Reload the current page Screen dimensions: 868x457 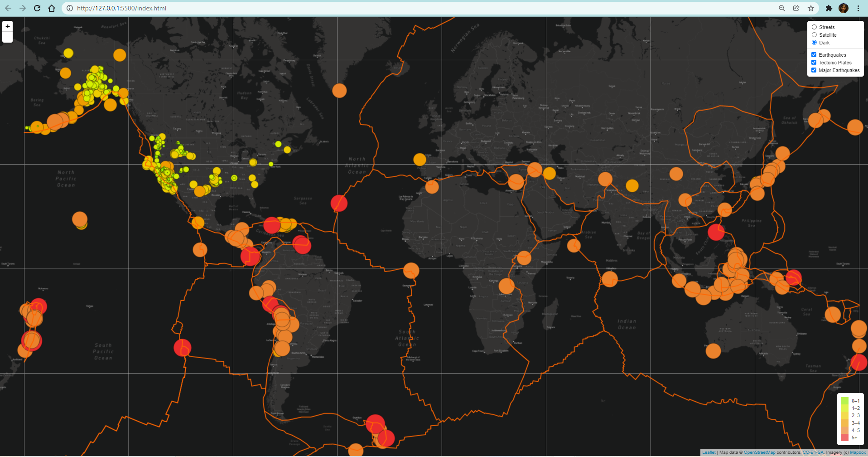(x=37, y=8)
